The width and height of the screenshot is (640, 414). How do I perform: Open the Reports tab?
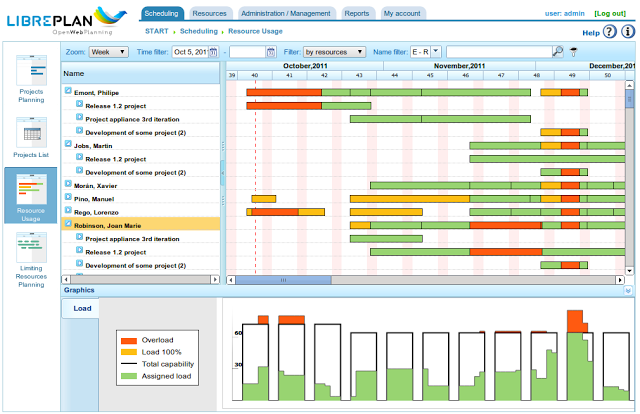[x=356, y=13]
